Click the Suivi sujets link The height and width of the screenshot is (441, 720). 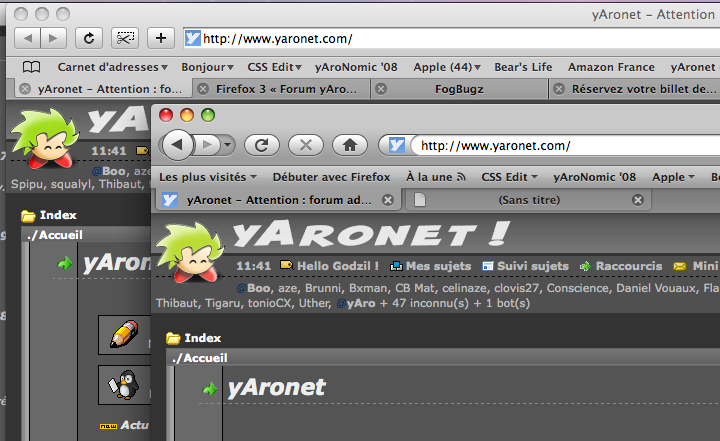[x=524, y=266]
